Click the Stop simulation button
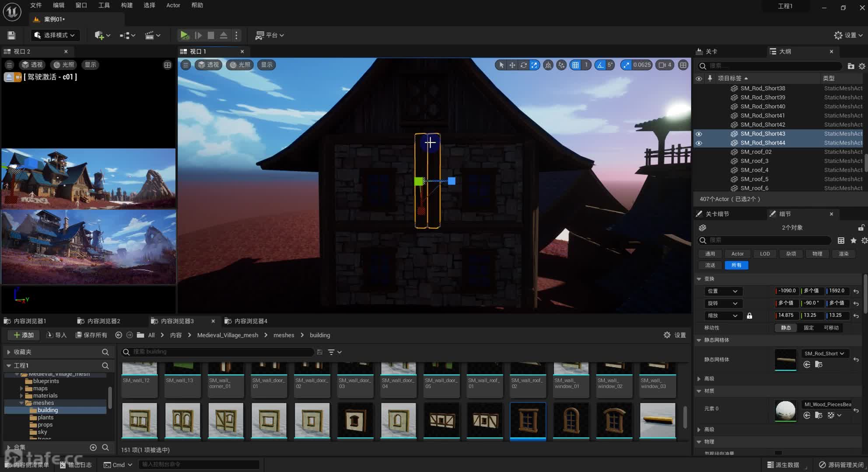 coord(211,35)
